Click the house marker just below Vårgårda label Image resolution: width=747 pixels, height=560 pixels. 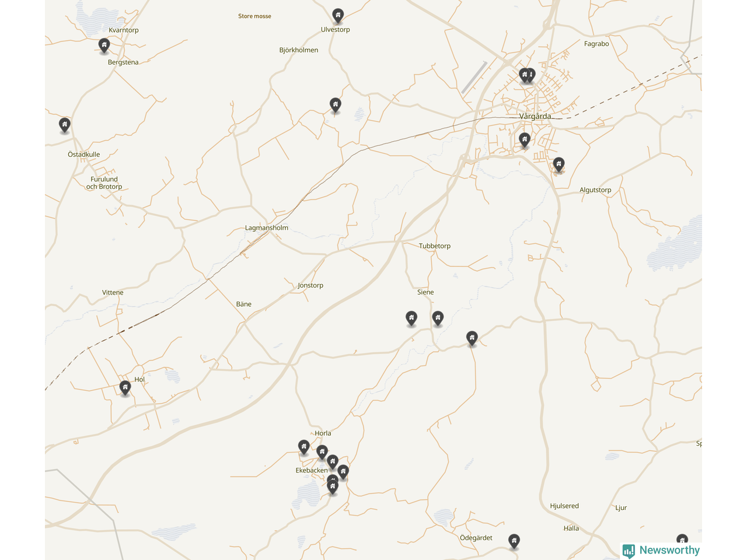coord(525,140)
